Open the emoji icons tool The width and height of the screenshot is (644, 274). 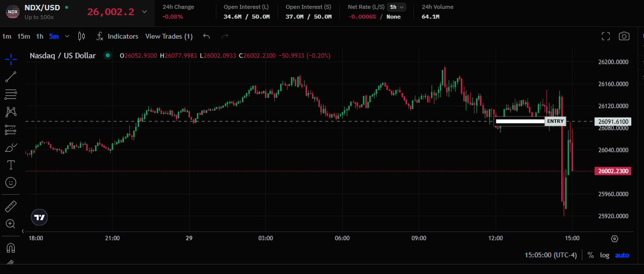coord(11,182)
